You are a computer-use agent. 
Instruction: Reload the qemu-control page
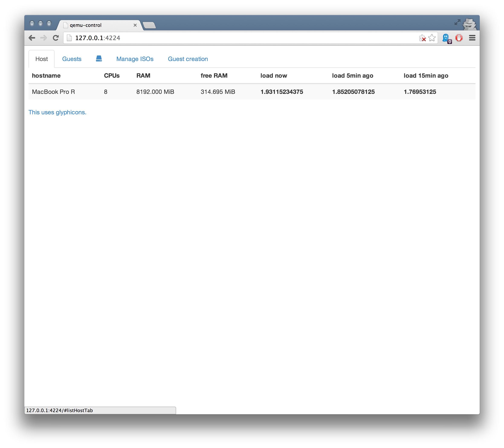56,38
